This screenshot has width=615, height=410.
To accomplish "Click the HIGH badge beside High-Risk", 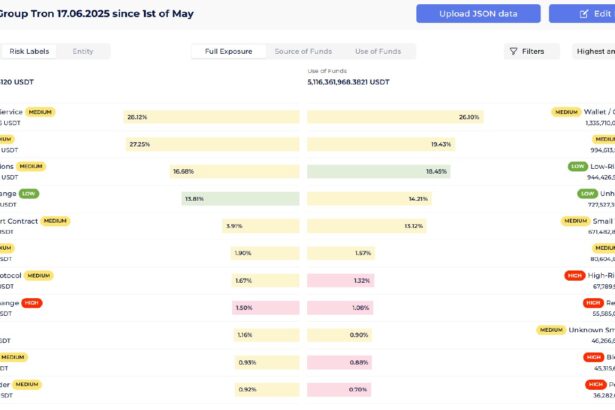I will pos(575,275).
